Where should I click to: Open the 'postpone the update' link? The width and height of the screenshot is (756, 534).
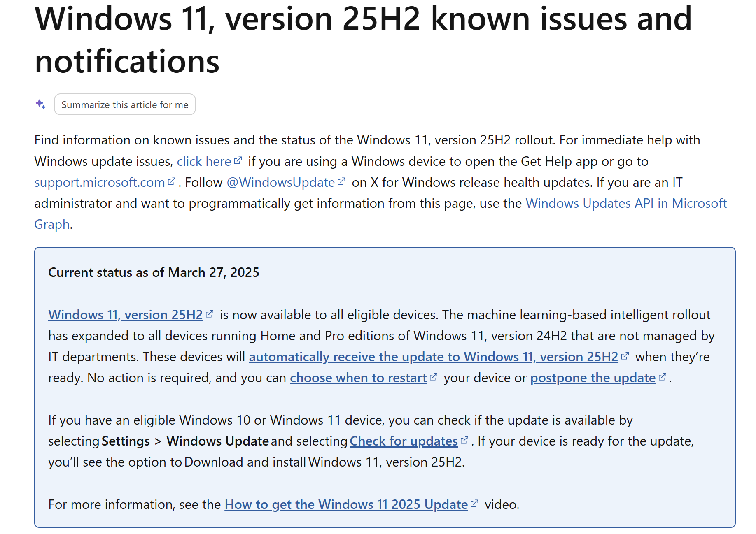coord(593,378)
